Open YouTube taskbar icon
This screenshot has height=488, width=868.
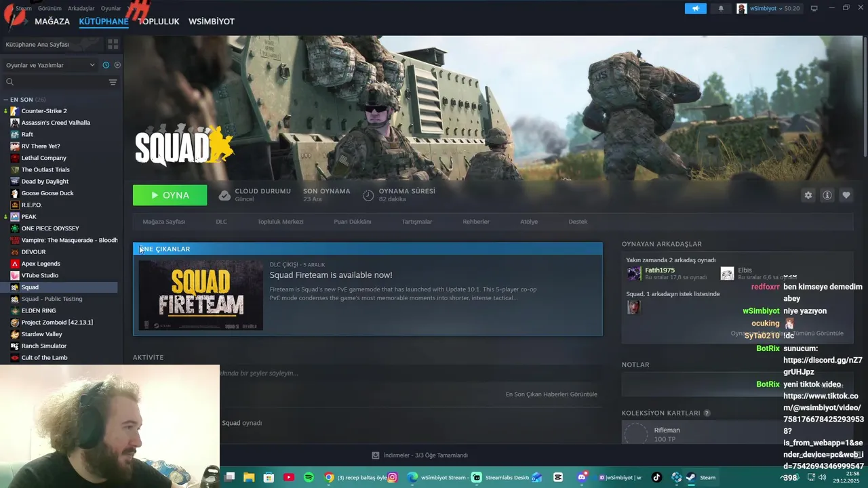[289, 477]
